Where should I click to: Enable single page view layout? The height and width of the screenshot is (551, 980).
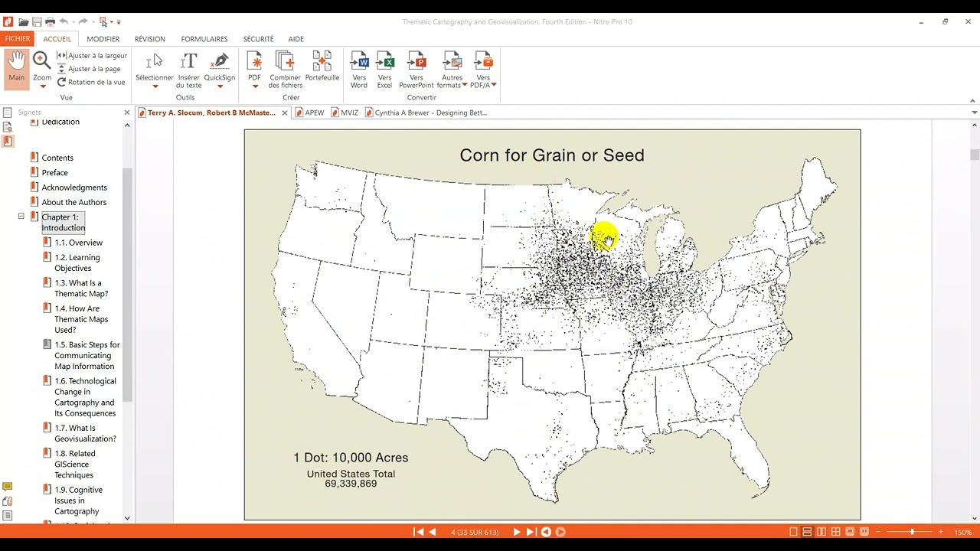click(793, 532)
